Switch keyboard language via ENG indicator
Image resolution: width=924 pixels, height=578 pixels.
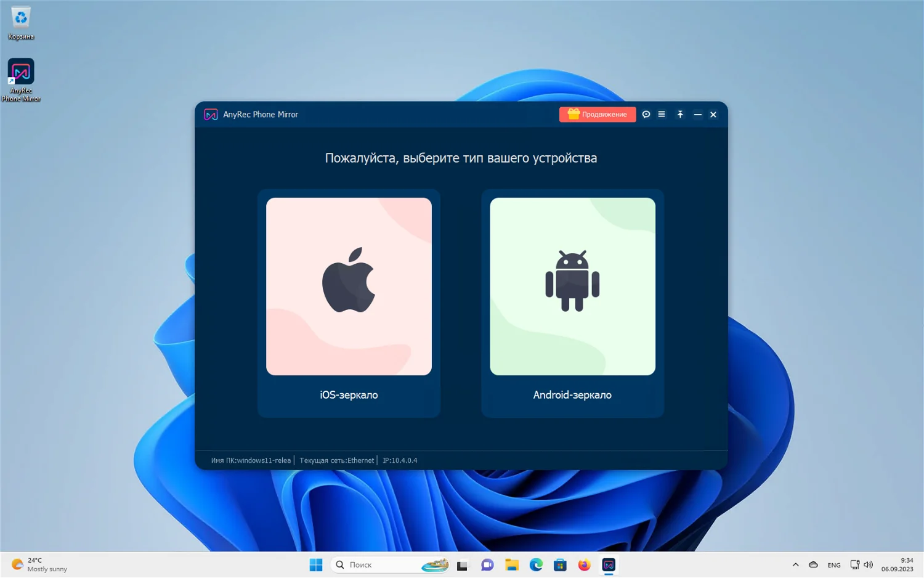(833, 564)
